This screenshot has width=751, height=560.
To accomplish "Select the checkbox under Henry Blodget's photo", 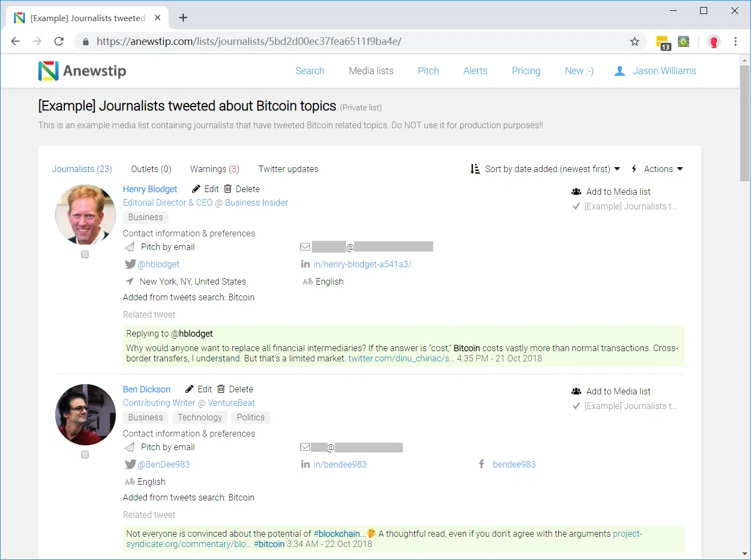I will pyautogui.click(x=85, y=254).
